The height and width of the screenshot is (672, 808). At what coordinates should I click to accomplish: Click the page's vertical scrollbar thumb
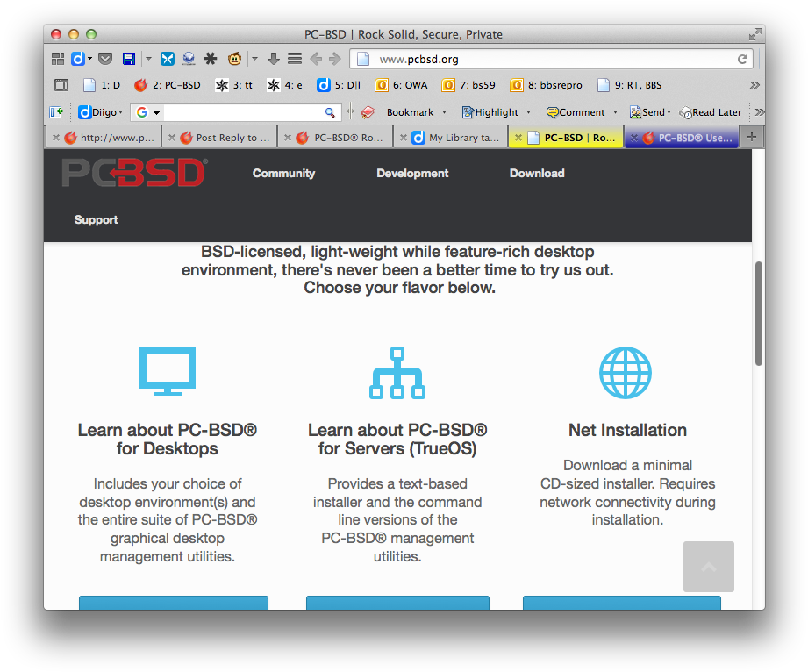pyautogui.click(x=758, y=313)
